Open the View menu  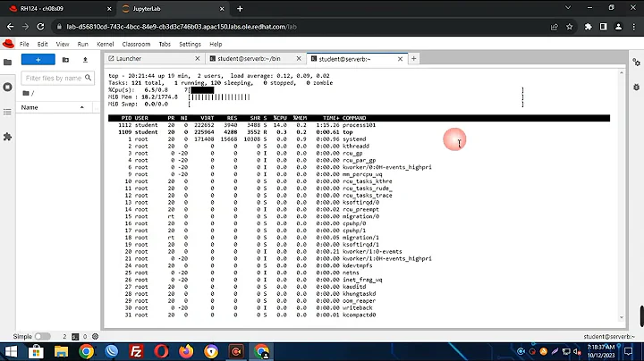click(63, 44)
